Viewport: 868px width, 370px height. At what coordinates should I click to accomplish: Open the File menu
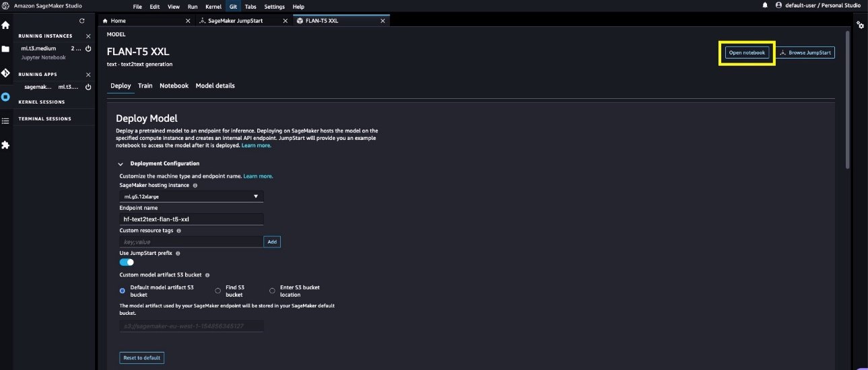coord(137,6)
